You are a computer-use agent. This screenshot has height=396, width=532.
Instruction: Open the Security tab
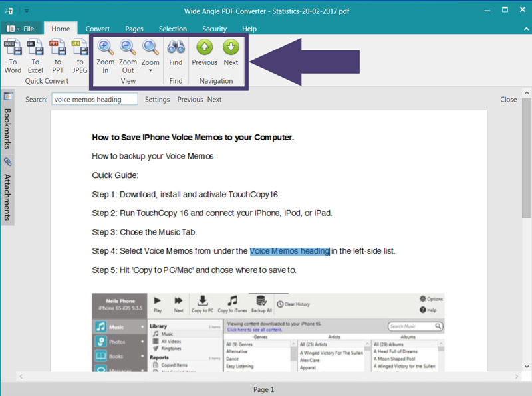(214, 29)
